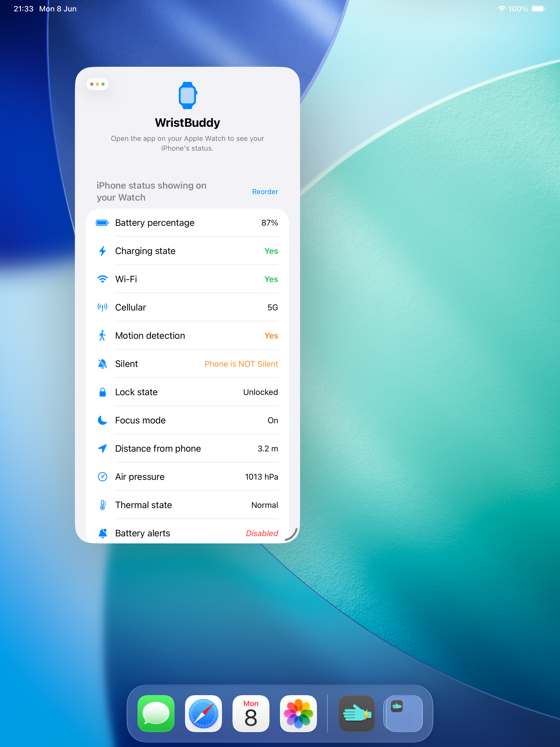
Task: Click 'Phone is NOT Silent' text
Action: tap(241, 364)
